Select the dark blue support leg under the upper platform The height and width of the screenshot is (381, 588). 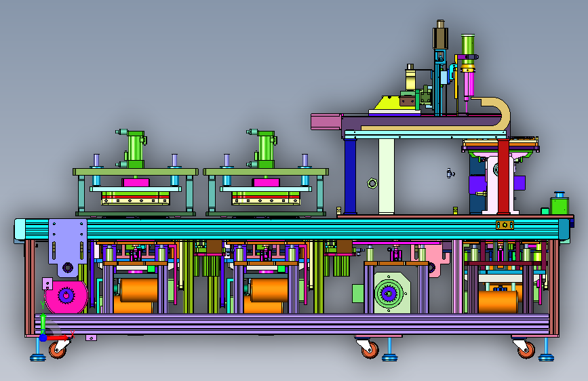(x=350, y=176)
